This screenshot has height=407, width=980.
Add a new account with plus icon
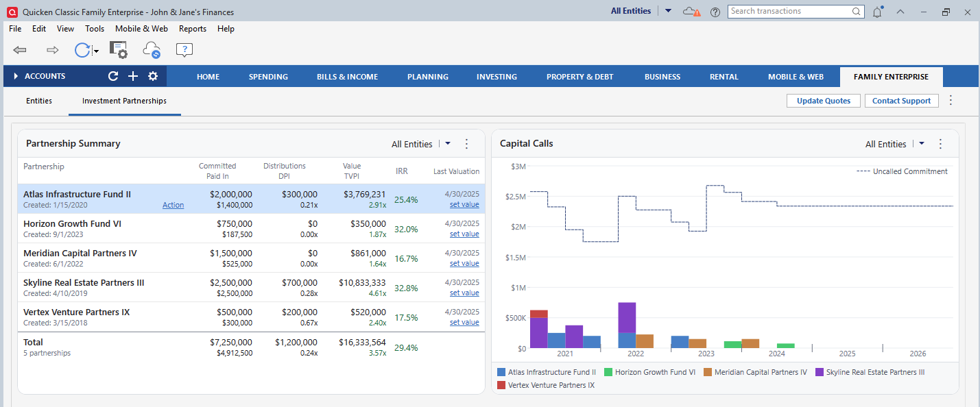tap(133, 76)
